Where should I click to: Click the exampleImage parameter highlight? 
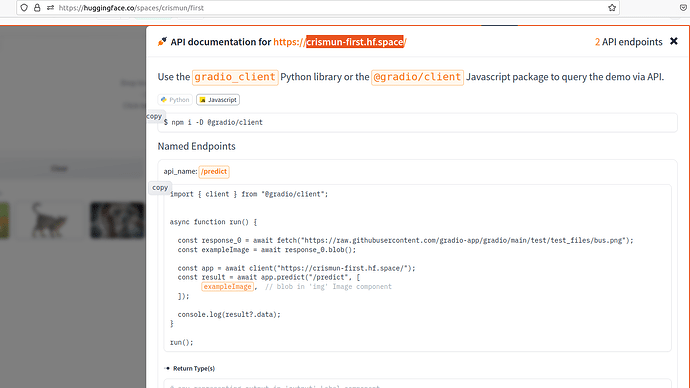pos(228,286)
